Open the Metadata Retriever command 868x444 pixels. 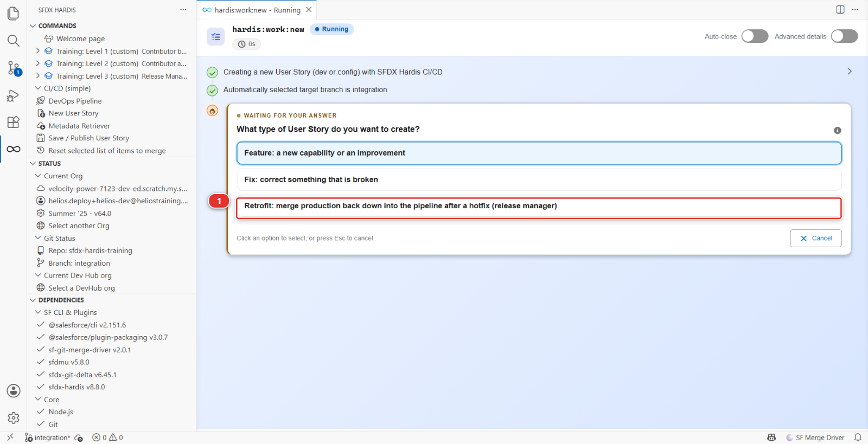(79, 126)
